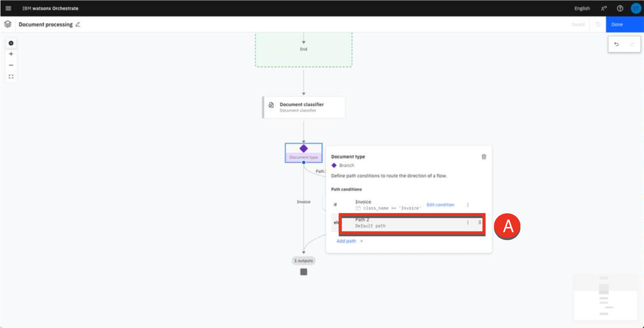The width and height of the screenshot is (644, 328).
Task: Zoom in on the flow canvas
Action: click(11, 54)
